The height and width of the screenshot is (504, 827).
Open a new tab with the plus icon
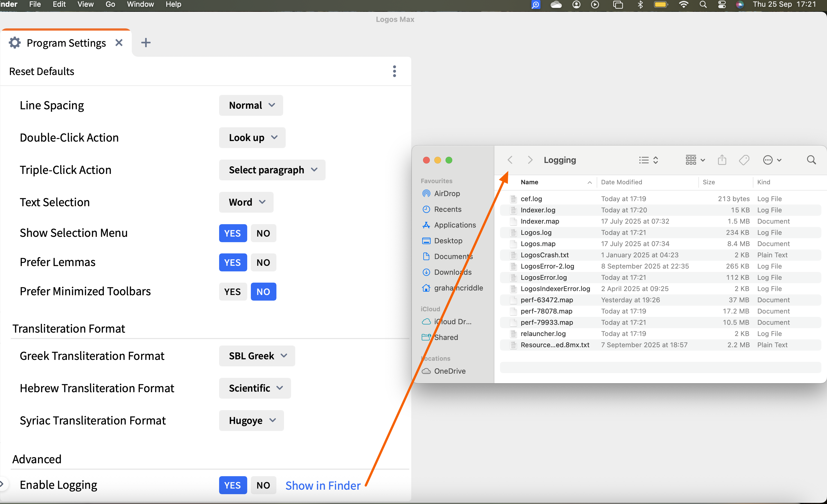146,43
